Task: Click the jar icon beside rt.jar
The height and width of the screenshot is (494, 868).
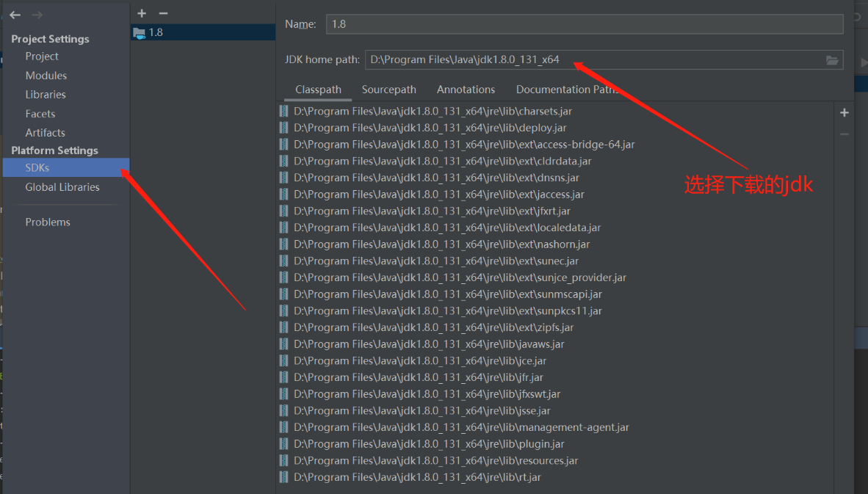Action: [x=284, y=477]
